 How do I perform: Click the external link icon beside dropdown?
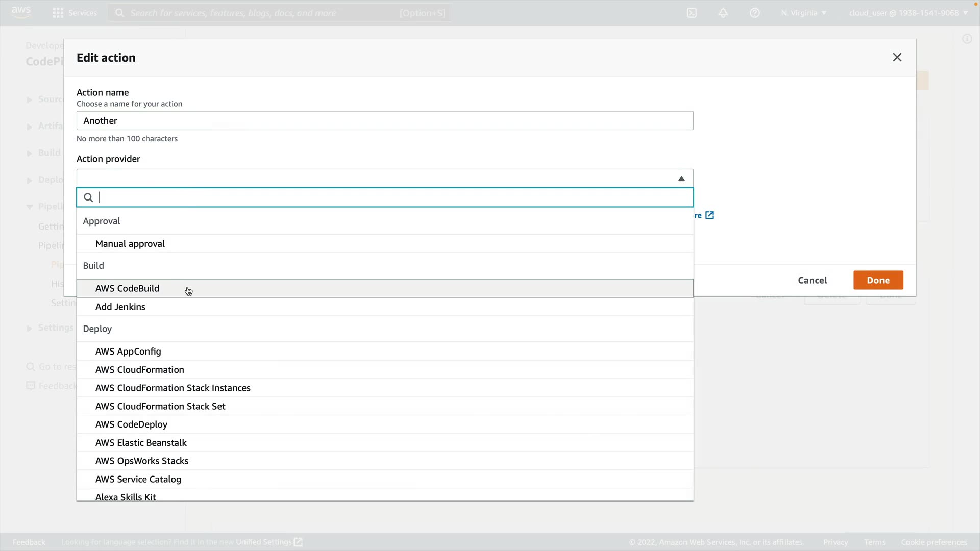pos(709,215)
